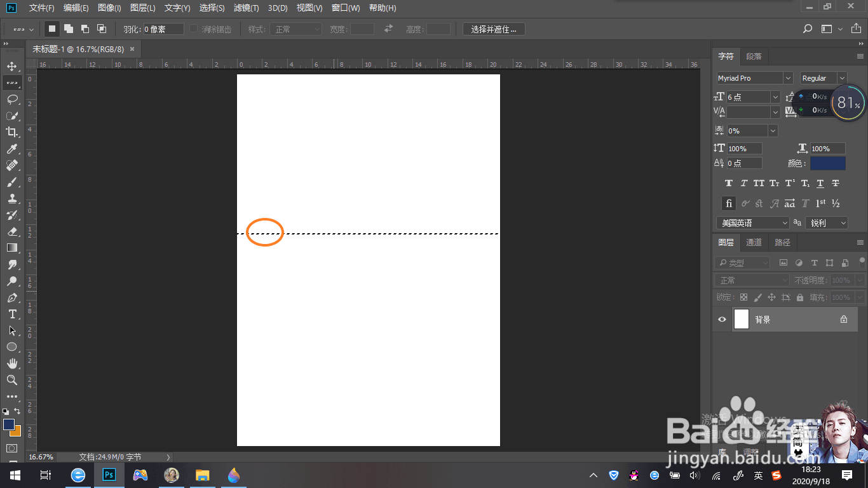This screenshot has height=488, width=868.
Task: Select the Horizontal Type tool
Action: 11,314
